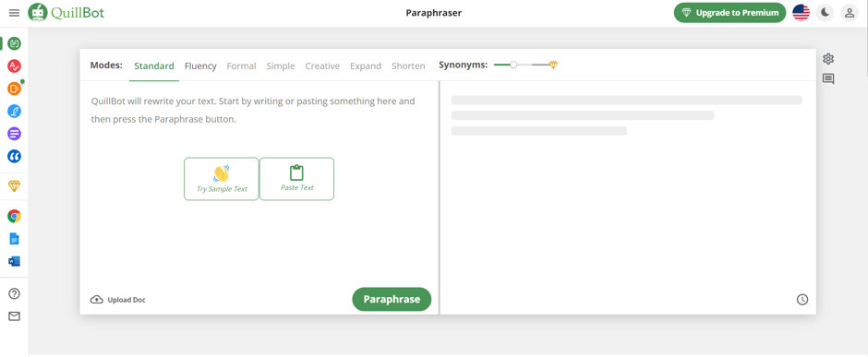Toggle dark mode with the moon icon

pyautogui.click(x=825, y=13)
